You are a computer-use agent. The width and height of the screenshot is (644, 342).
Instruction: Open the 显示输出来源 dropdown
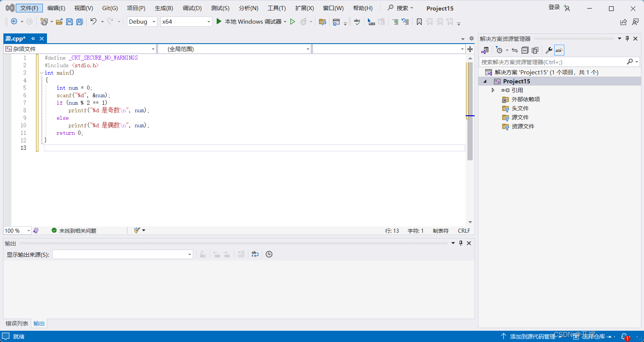click(122, 255)
